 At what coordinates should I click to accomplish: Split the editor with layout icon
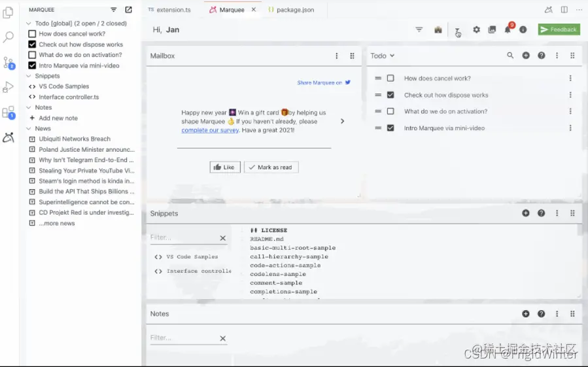click(564, 10)
